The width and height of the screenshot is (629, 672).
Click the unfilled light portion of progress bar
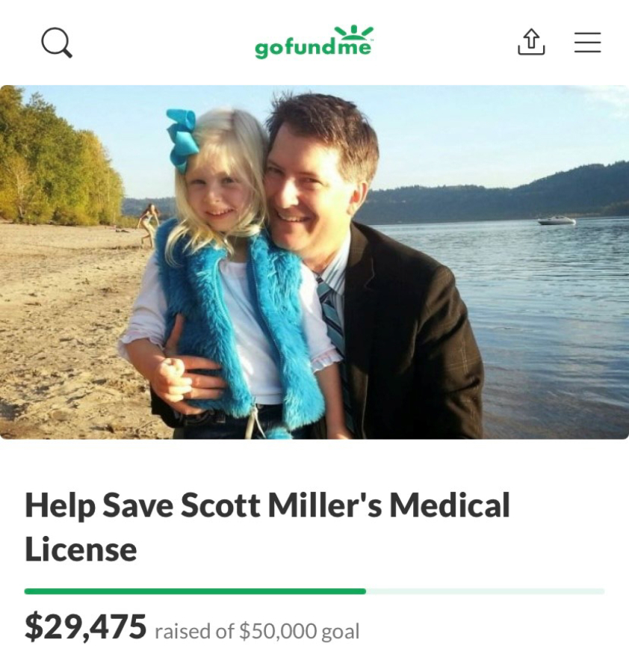click(485, 591)
